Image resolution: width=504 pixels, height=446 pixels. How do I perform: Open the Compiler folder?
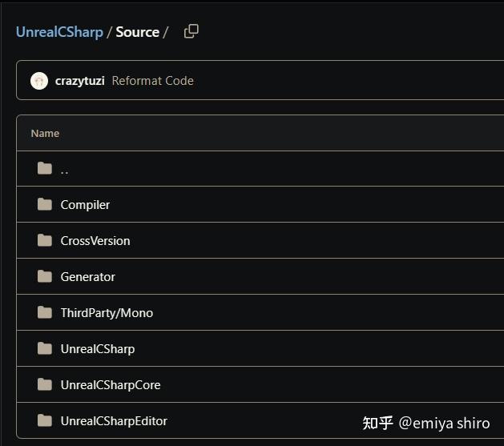pos(85,205)
